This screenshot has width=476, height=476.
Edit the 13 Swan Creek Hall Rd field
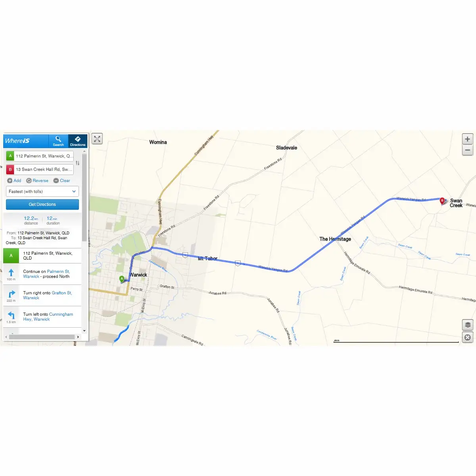point(44,169)
